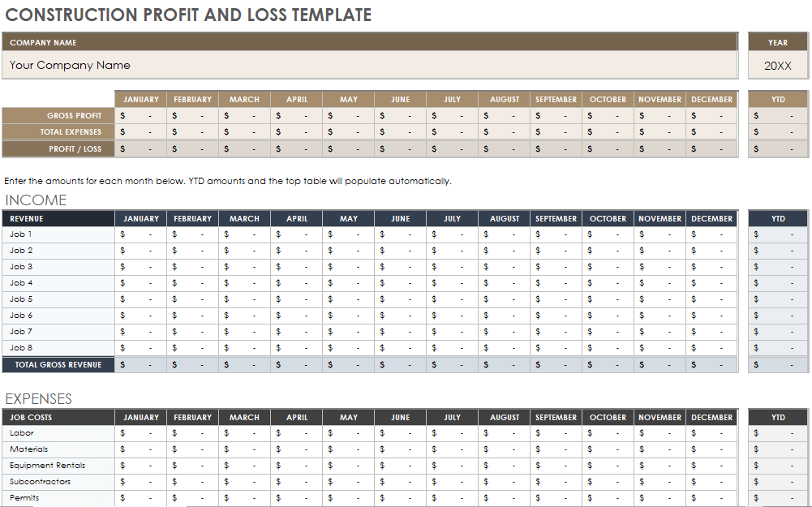Click the REVENUE column header
812x507 pixels.
click(58, 219)
